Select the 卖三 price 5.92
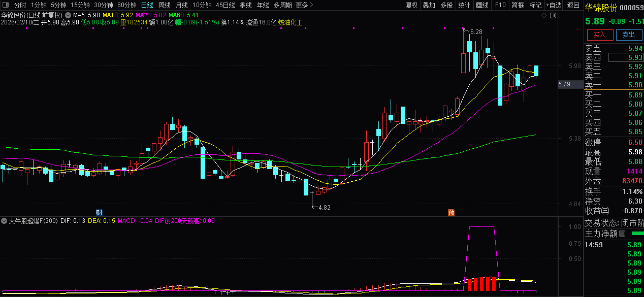The height and width of the screenshot is (297, 644). (x=634, y=67)
